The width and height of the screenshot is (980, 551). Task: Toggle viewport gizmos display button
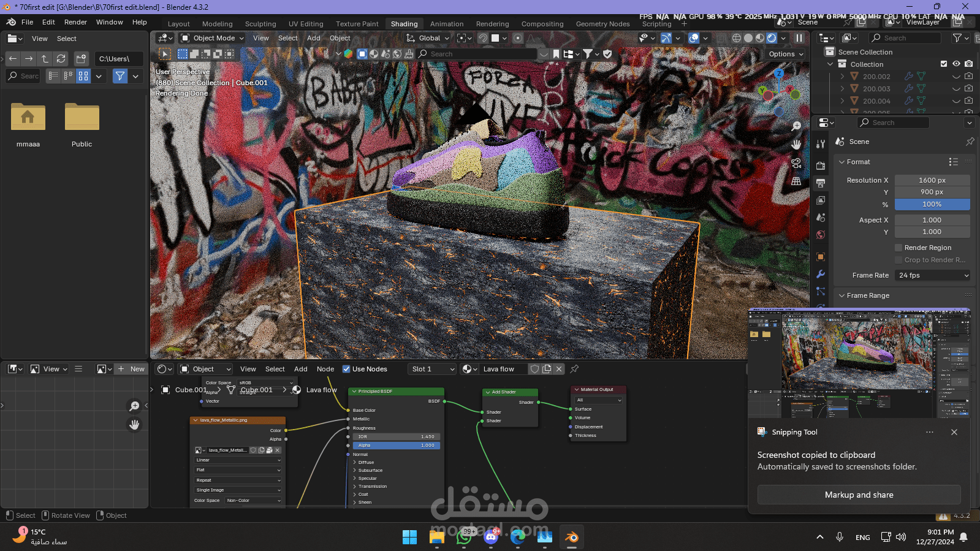666,38
